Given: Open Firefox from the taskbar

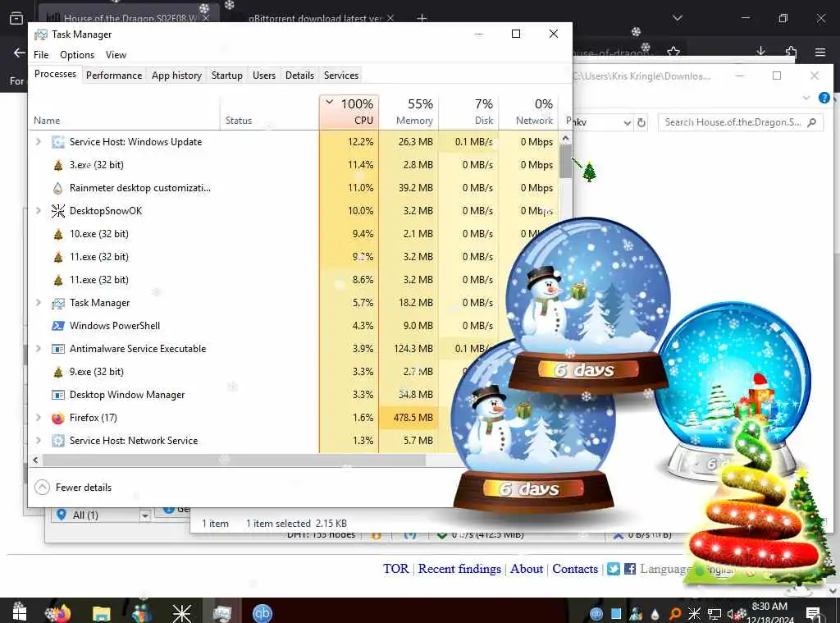Looking at the screenshot, I should [58, 612].
